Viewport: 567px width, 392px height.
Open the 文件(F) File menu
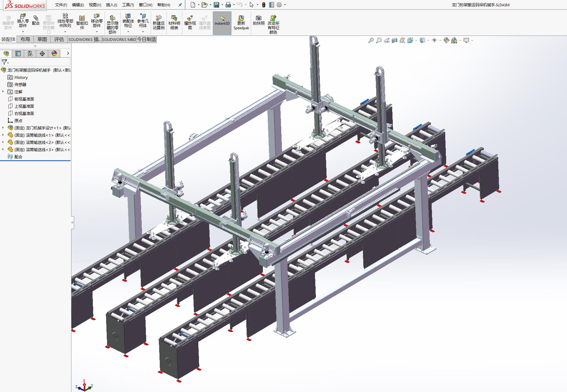[x=61, y=5]
